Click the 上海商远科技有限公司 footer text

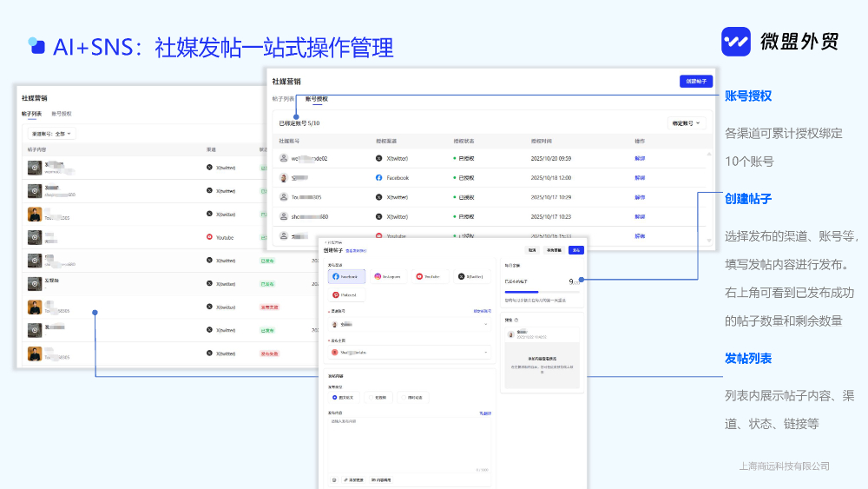coord(785,466)
